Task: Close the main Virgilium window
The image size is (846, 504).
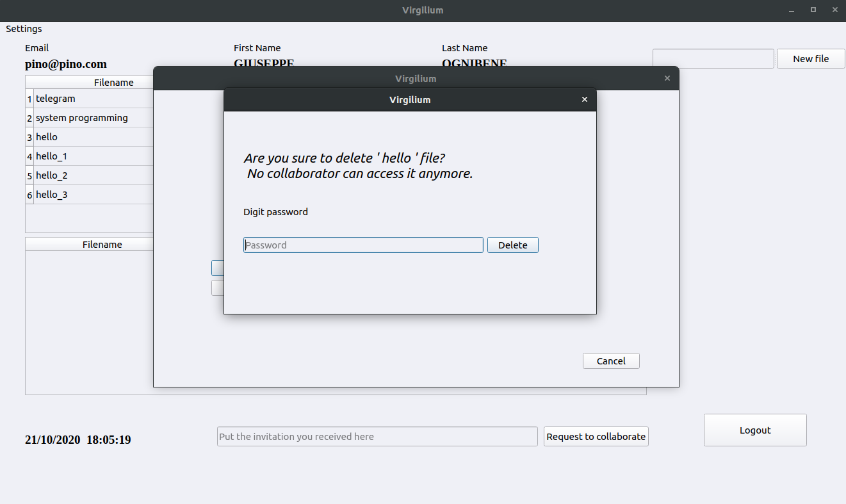Action: click(834, 10)
